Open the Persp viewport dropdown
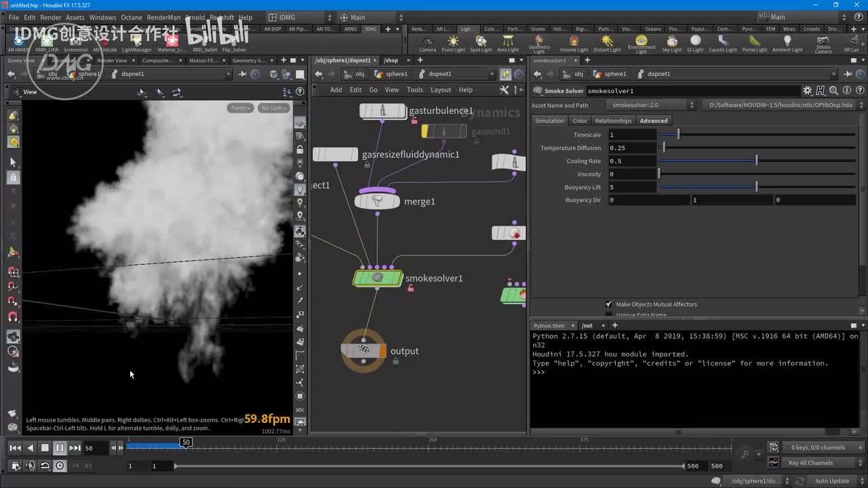This screenshot has height=488, width=868. [x=240, y=108]
